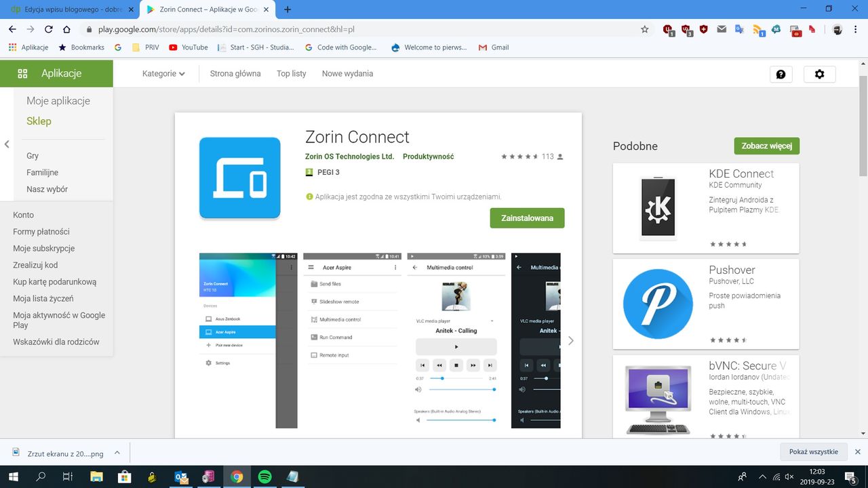Open the downloaded file options chevron
Screen dimensions: 868x488
coord(117,452)
